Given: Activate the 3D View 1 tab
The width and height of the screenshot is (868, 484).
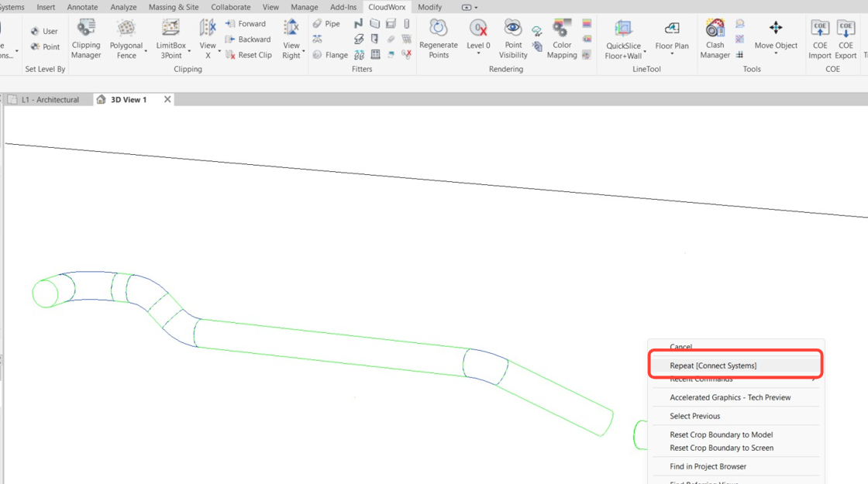Looking at the screenshot, I should click(x=129, y=100).
